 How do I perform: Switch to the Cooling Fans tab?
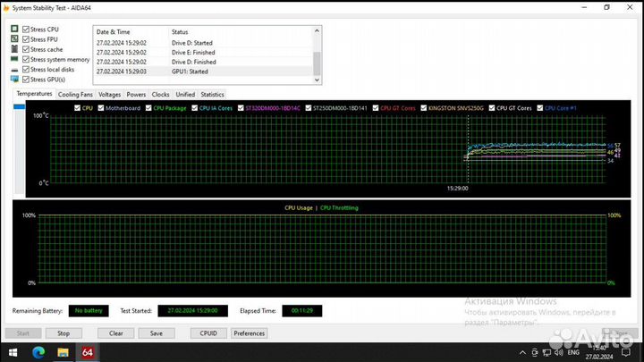(x=75, y=95)
